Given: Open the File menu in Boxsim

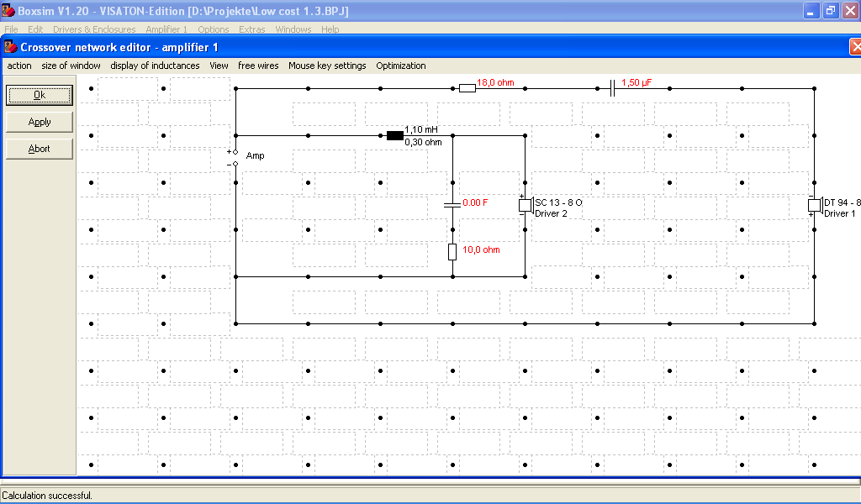Looking at the screenshot, I should [x=11, y=29].
